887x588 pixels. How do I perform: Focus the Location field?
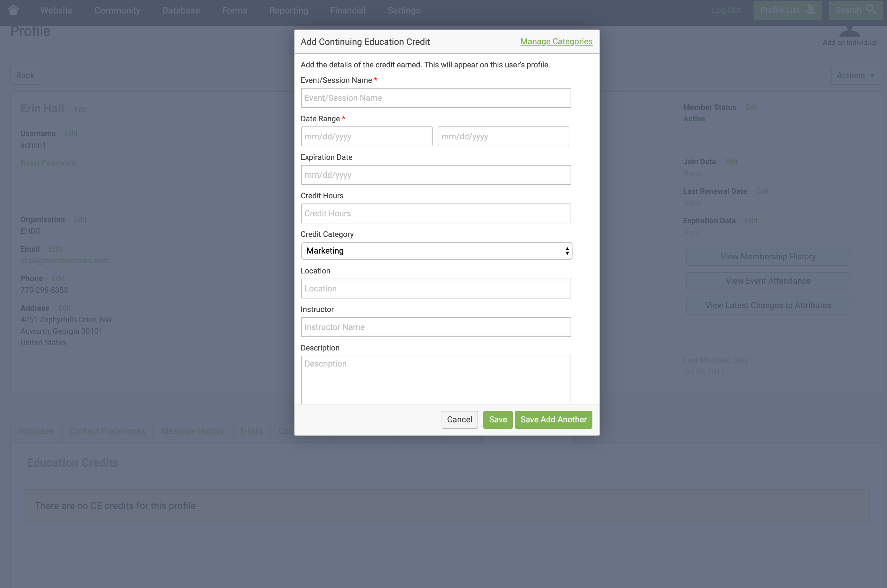435,288
